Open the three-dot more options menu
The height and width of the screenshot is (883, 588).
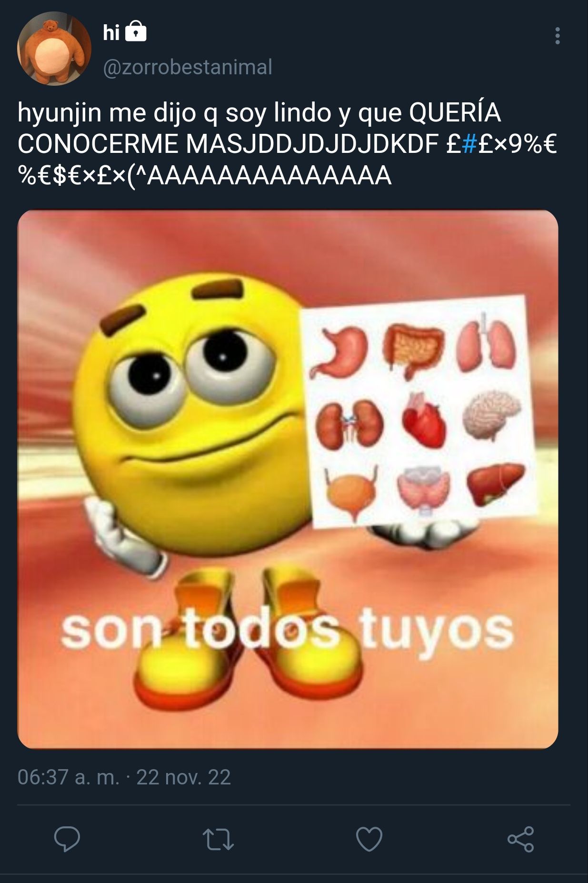pyautogui.click(x=557, y=36)
